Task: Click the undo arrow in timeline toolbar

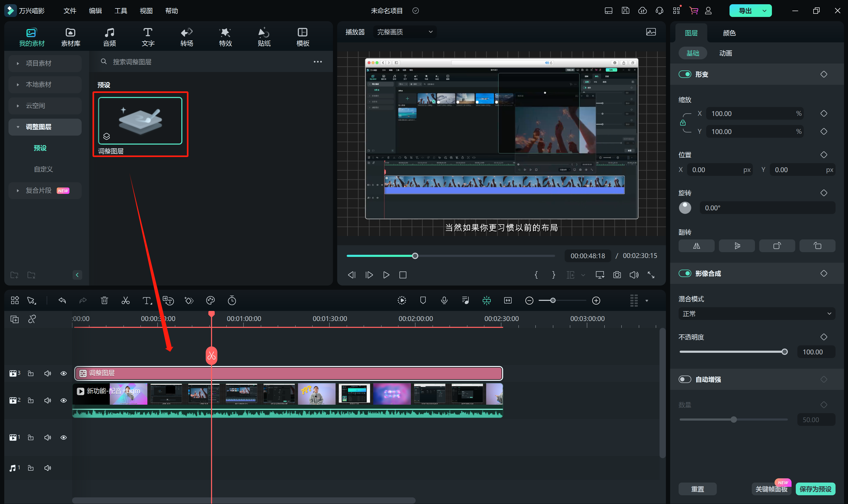Action: click(62, 301)
